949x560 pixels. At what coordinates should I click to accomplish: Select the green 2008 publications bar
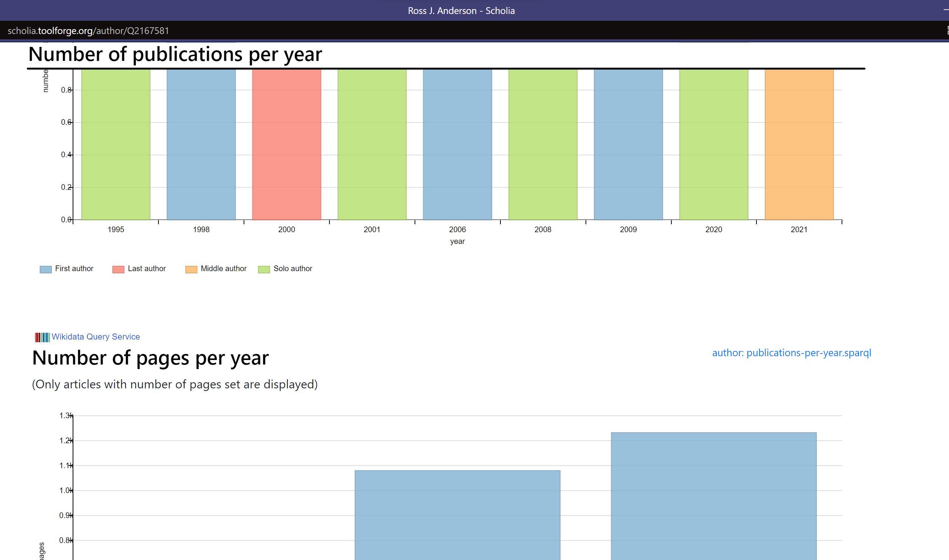[543, 144]
